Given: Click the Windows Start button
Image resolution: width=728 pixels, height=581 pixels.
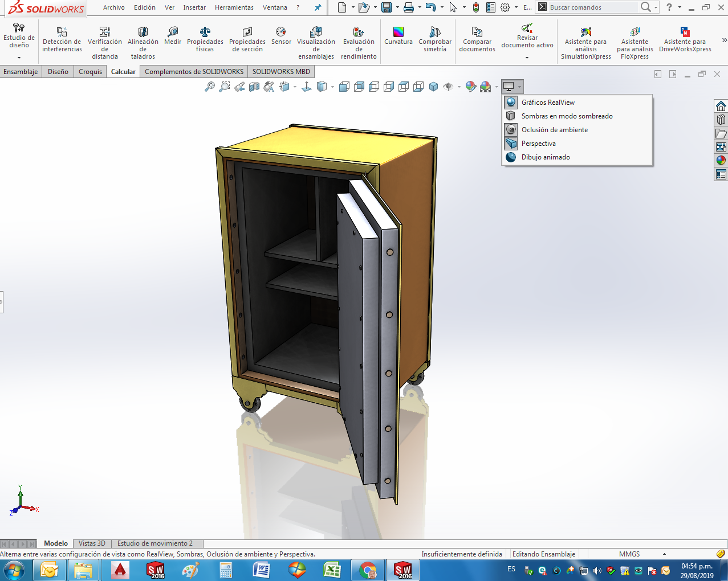Looking at the screenshot, I should click(14, 570).
